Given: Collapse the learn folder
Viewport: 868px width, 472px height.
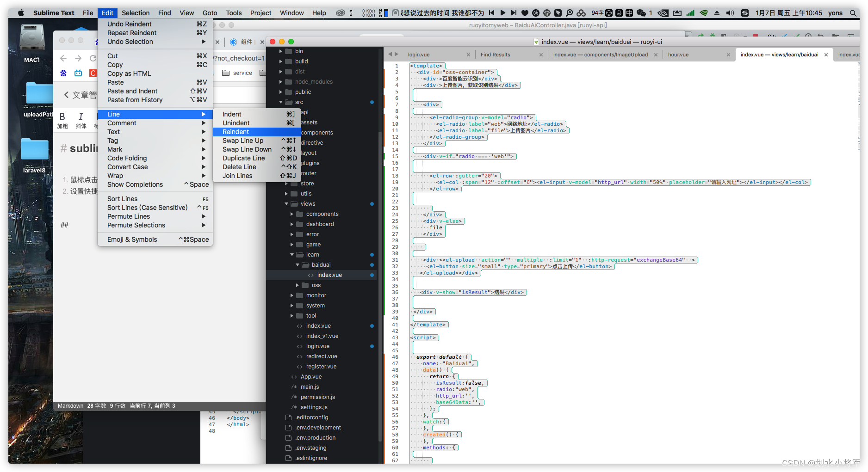Looking at the screenshot, I should pyautogui.click(x=291, y=255).
